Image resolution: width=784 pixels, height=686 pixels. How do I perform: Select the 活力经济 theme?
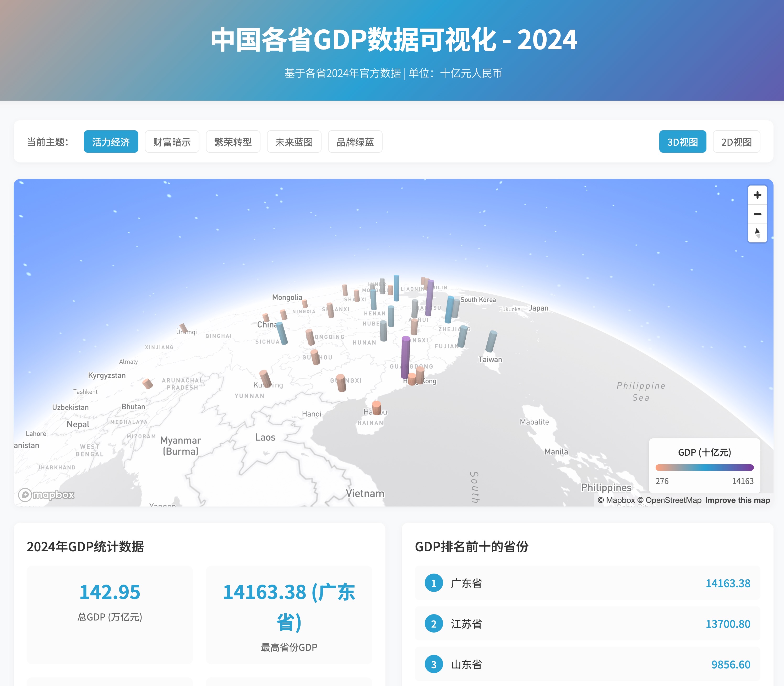coord(111,142)
